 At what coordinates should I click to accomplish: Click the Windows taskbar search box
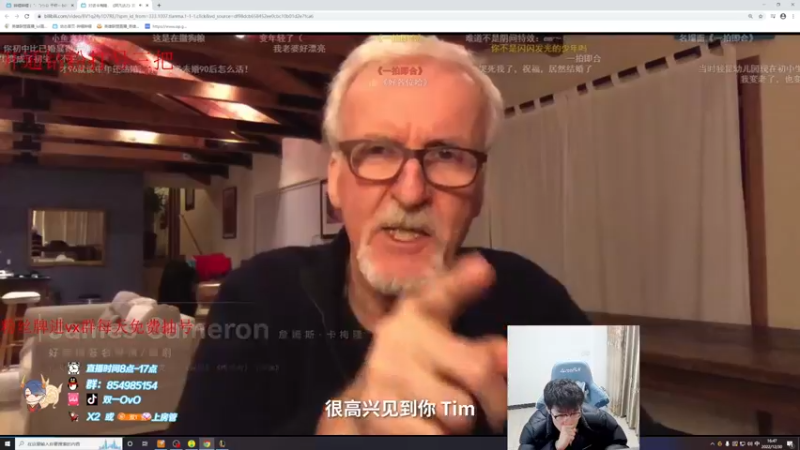pos(69,444)
